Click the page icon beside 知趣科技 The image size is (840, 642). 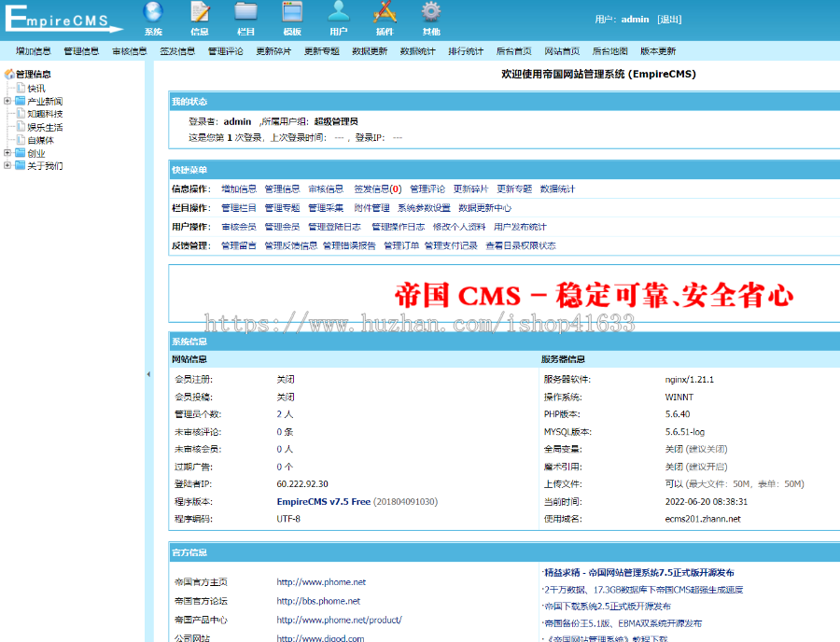pos(21,114)
